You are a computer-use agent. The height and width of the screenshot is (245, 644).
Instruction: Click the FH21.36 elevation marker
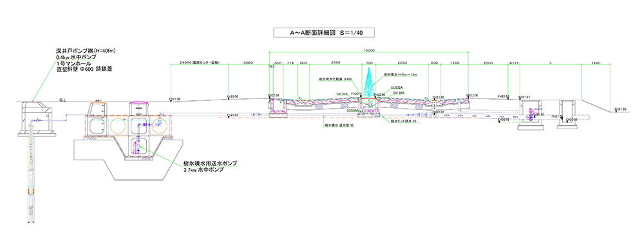point(620,109)
